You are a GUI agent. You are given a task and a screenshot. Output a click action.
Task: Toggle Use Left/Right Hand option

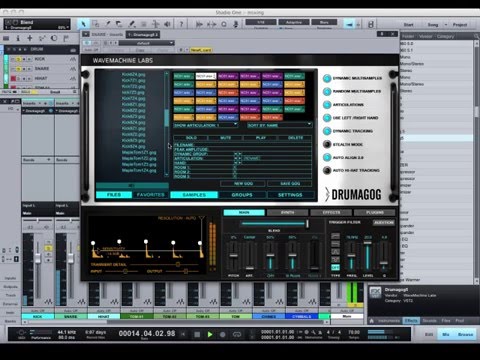coord(327,118)
